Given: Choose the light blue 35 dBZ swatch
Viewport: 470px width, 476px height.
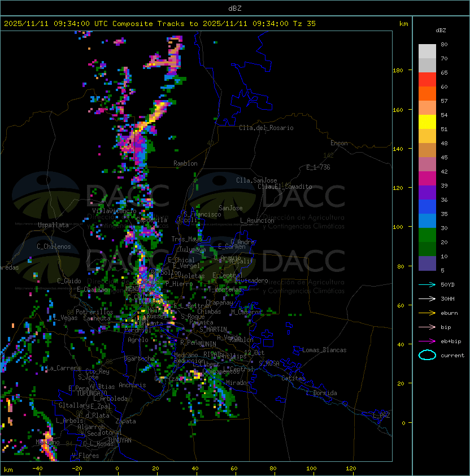Looking at the screenshot, I should [x=427, y=220].
